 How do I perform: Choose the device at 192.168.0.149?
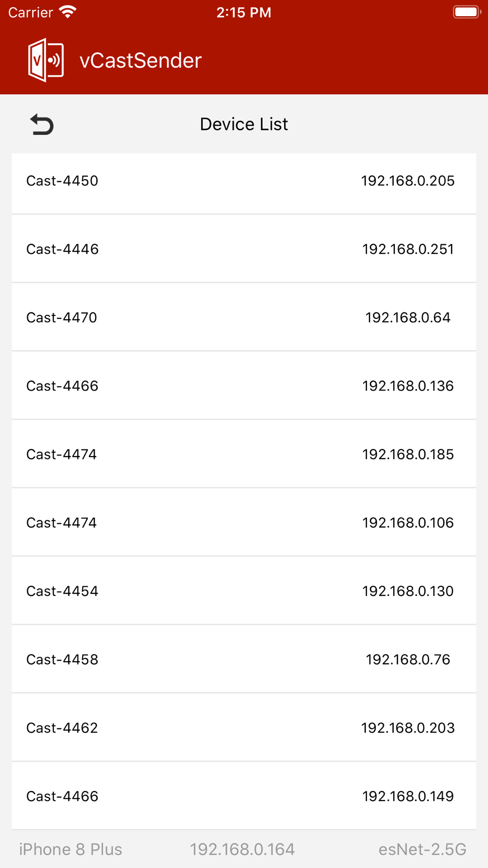pos(244,796)
